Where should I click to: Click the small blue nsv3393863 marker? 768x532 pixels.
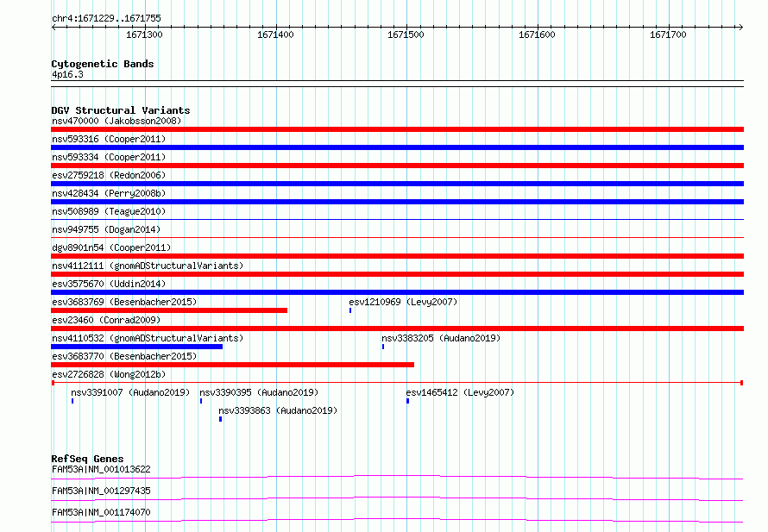(x=220, y=419)
